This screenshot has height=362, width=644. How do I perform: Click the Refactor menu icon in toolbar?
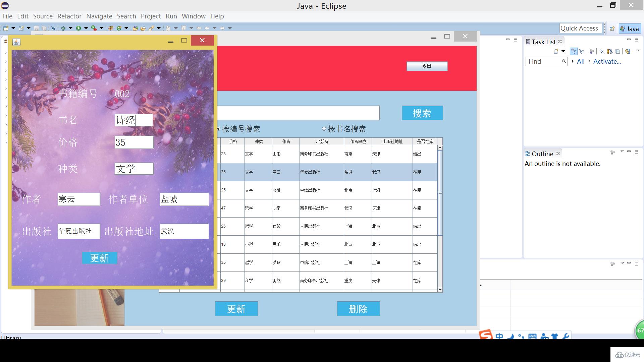(x=68, y=16)
